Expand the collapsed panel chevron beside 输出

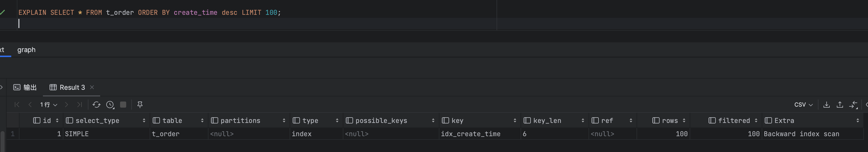click(x=2, y=87)
